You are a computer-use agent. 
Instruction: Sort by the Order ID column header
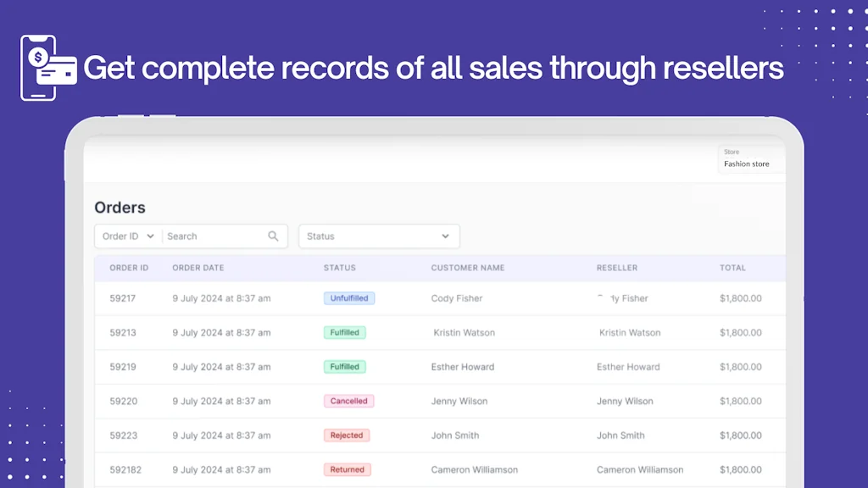pyautogui.click(x=129, y=268)
